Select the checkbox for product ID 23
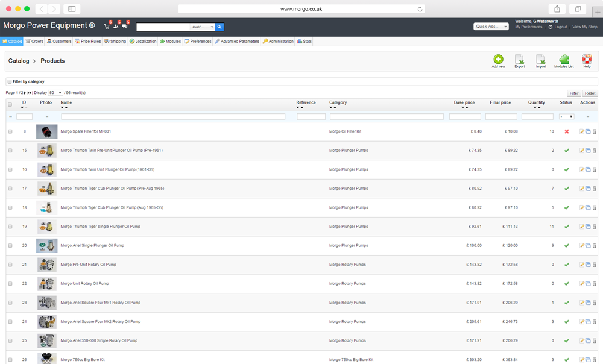 10,303
